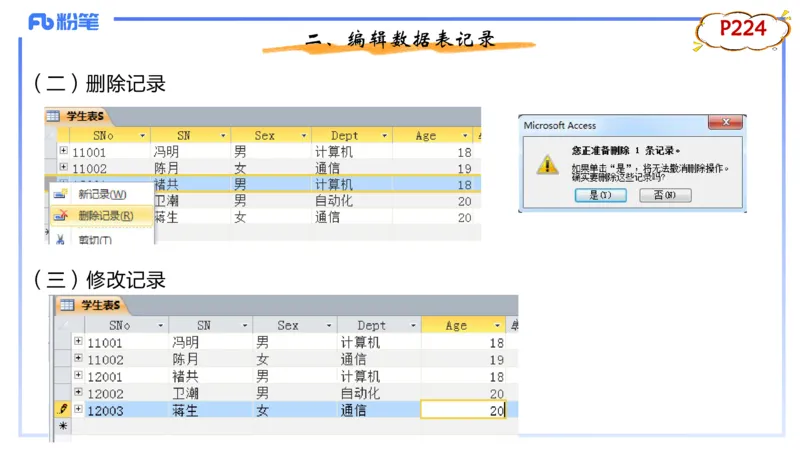
Task: Open Sex column dropdown in lower table
Action: (x=329, y=326)
